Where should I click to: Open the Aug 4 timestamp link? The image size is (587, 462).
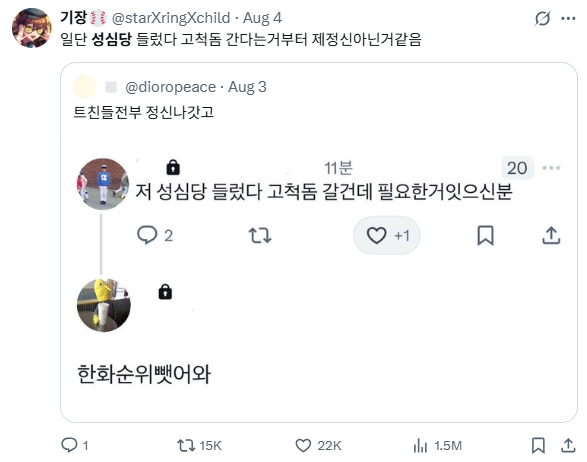point(262,18)
